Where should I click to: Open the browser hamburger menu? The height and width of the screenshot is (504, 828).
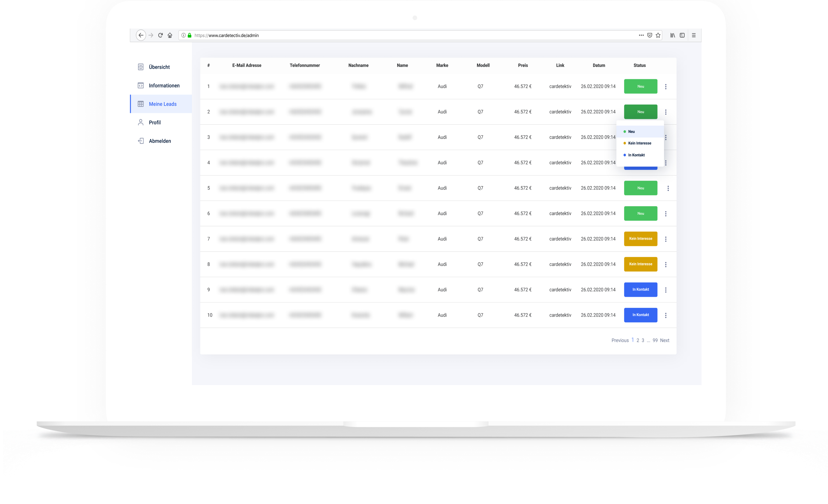[x=693, y=35]
